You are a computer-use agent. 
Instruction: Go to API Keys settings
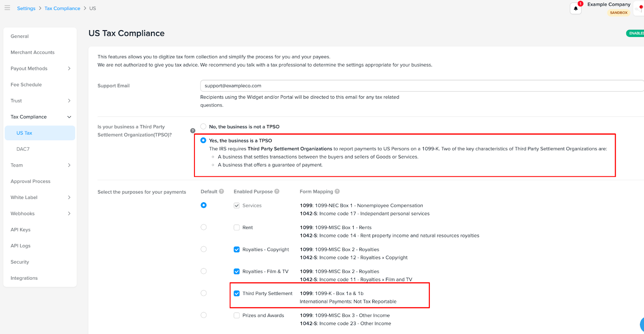coord(21,230)
